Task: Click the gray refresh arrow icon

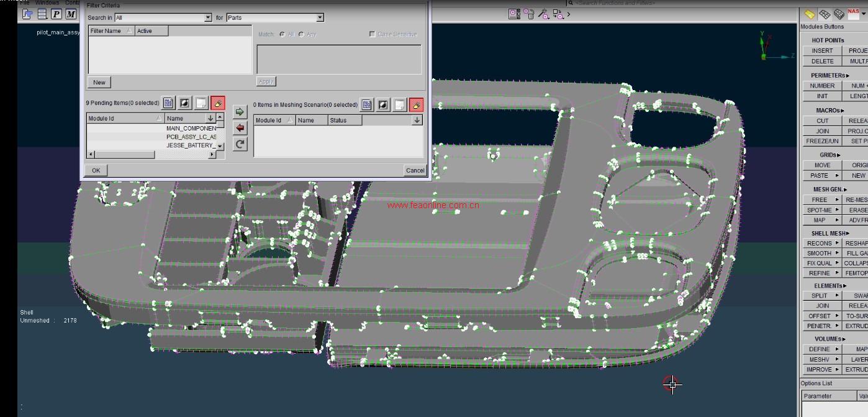Action: click(x=240, y=144)
